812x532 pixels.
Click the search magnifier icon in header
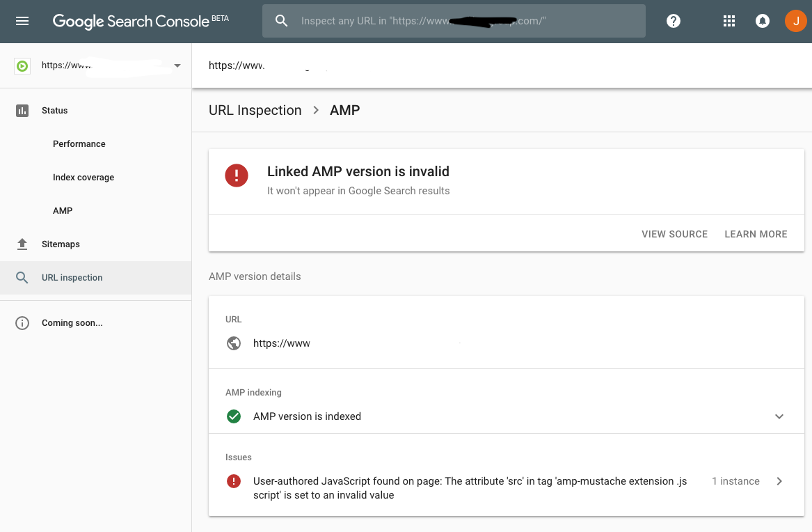click(x=281, y=21)
